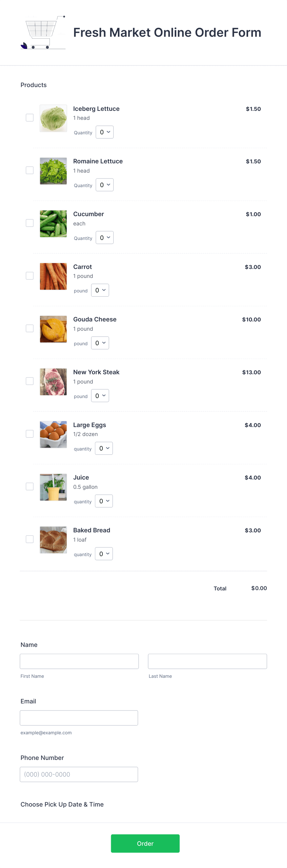
Task: Open the Juice quantity dropdown
Action: 104,501
